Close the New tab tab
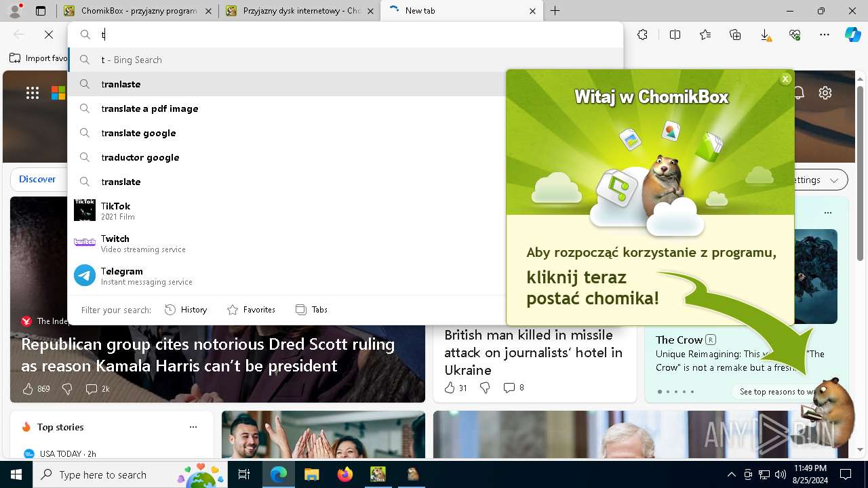Screen dimensions: 868x488 (x=532, y=11)
